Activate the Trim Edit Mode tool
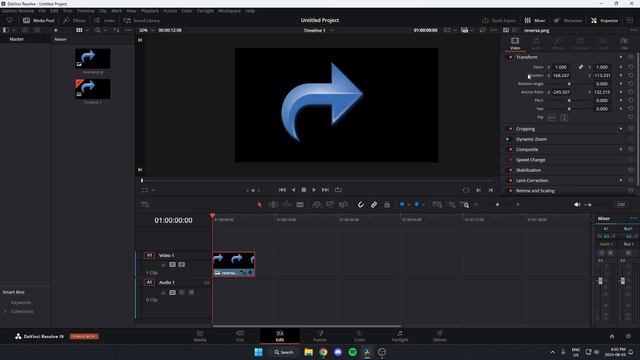 (273, 204)
